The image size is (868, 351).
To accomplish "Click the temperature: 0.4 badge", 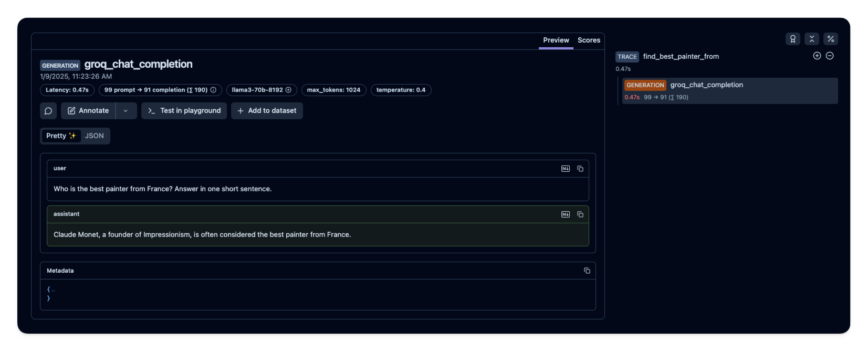I will point(401,90).
